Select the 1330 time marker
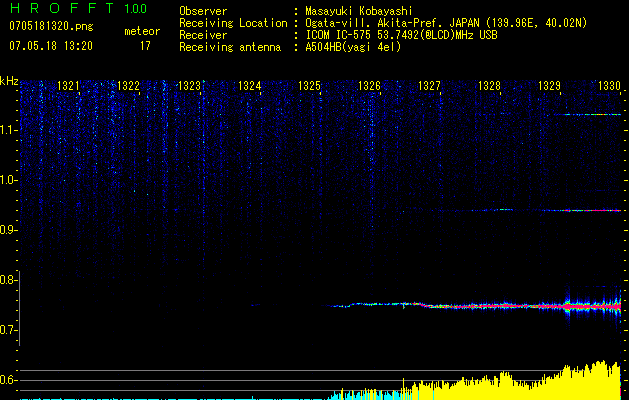The height and width of the screenshot is (400, 629). click(x=609, y=87)
